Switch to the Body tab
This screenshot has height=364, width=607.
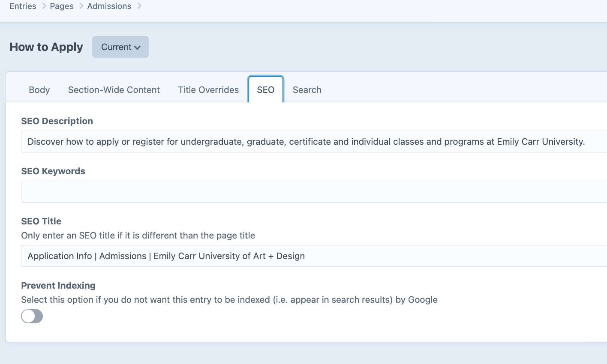[39, 90]
